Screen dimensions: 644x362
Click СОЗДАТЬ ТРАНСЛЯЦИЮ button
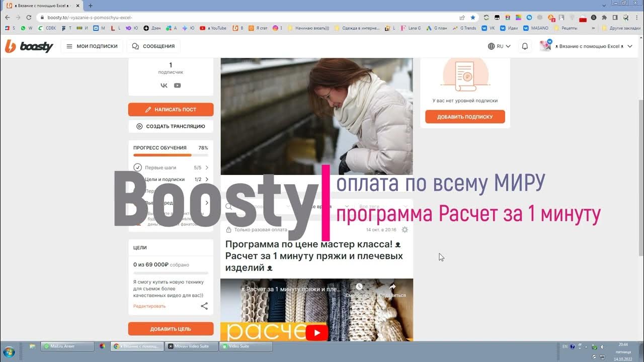pyautogui.click(x=171, y=126)
